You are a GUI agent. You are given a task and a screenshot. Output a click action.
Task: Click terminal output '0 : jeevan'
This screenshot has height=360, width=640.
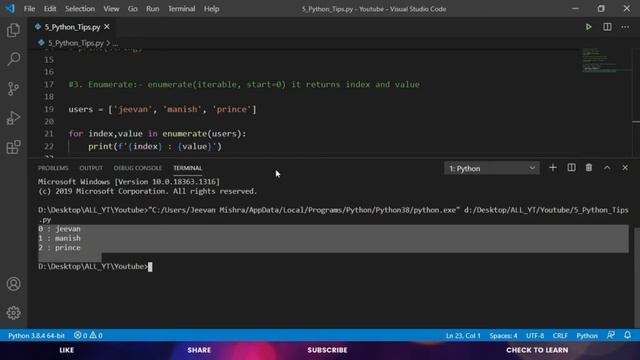(59, 229)
